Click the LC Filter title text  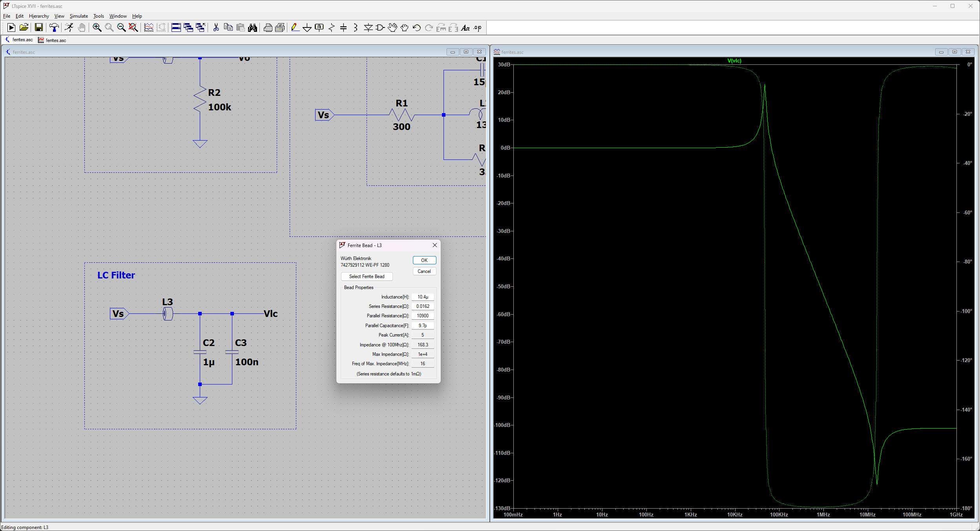pyautogui.click(x=116, y=275)
